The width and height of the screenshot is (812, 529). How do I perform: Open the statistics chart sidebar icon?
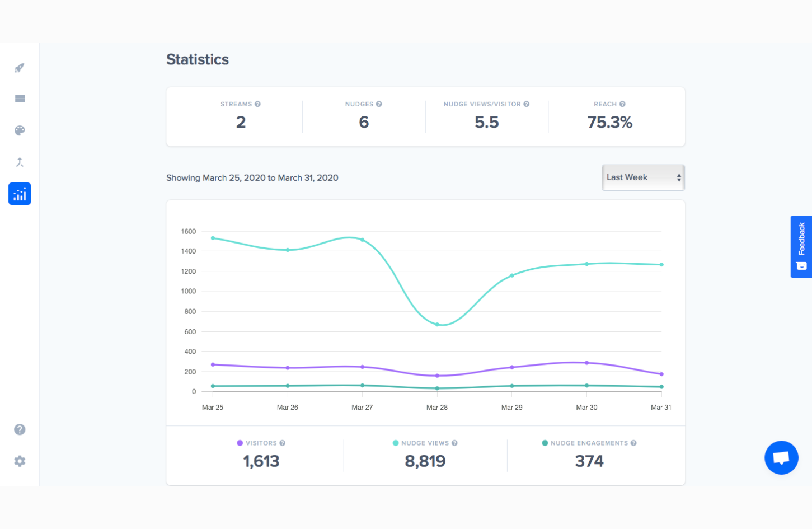(x=20, y=194)
